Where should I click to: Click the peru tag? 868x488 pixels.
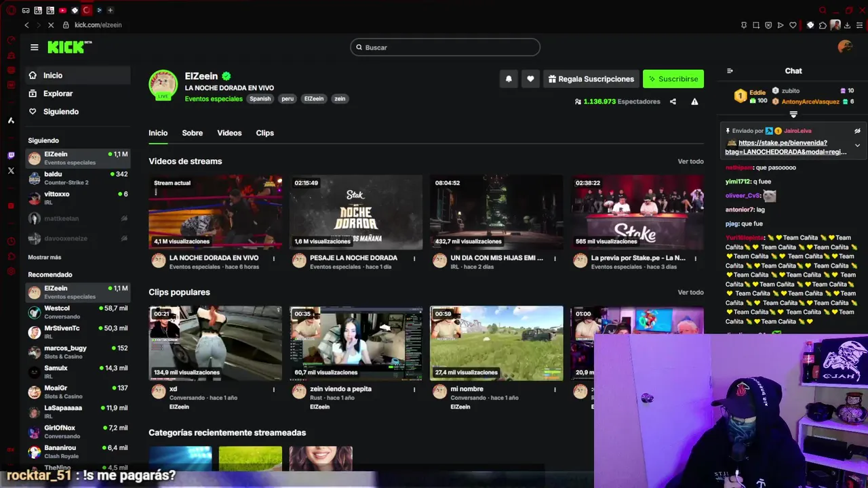[x=288, y=99]
